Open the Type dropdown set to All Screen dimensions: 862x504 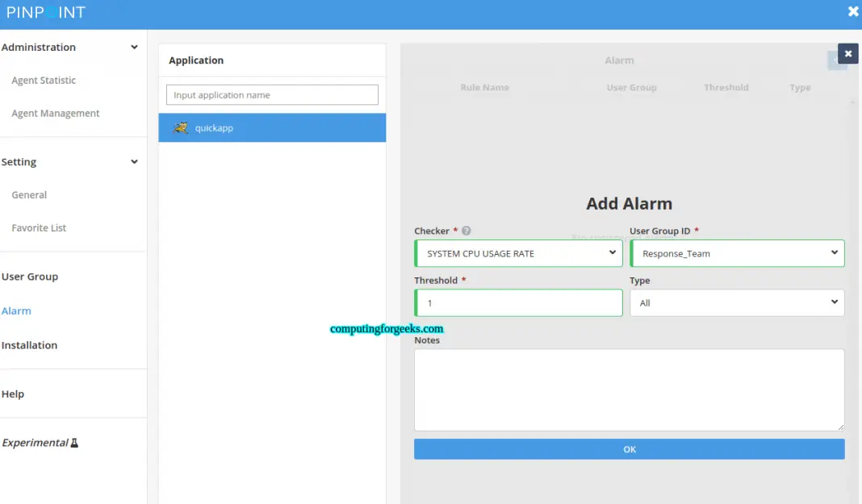click(736, 302)
